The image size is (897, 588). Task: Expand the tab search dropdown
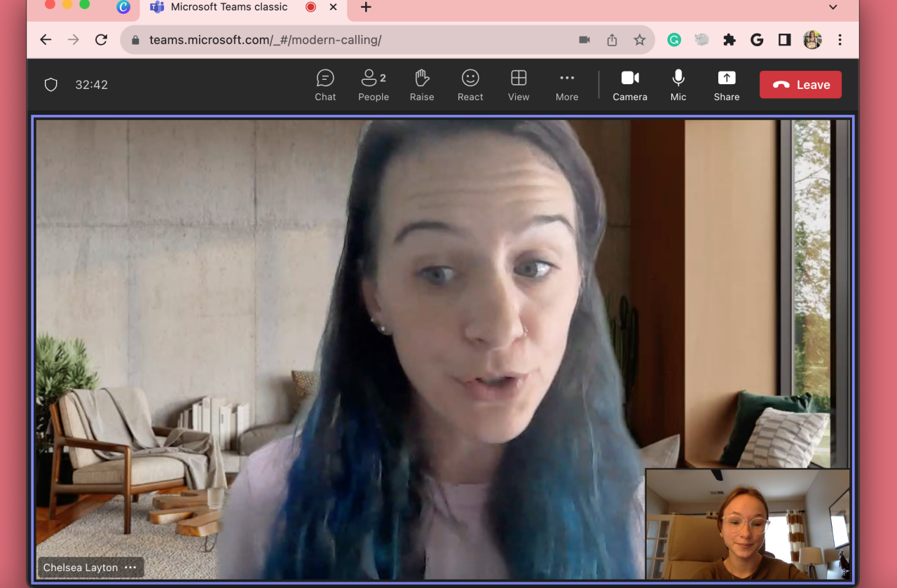click(x=833, y=7)
